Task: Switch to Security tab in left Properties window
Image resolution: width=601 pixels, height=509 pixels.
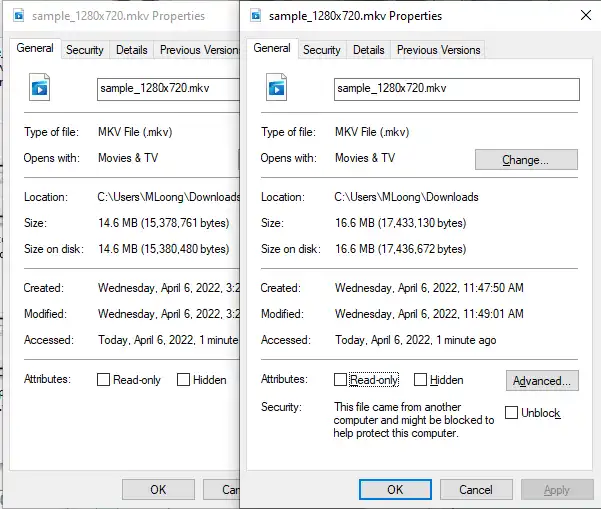Action: click(85, 50)
